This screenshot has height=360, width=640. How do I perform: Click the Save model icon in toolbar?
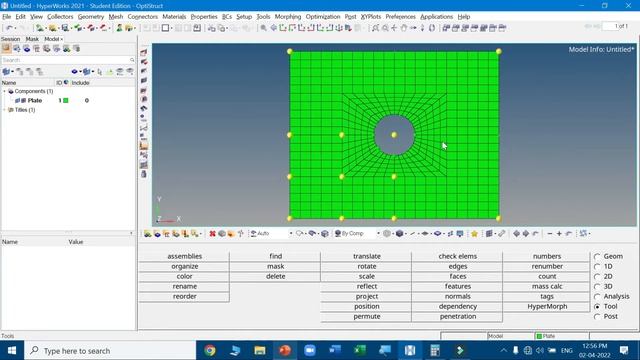point(65,28)
